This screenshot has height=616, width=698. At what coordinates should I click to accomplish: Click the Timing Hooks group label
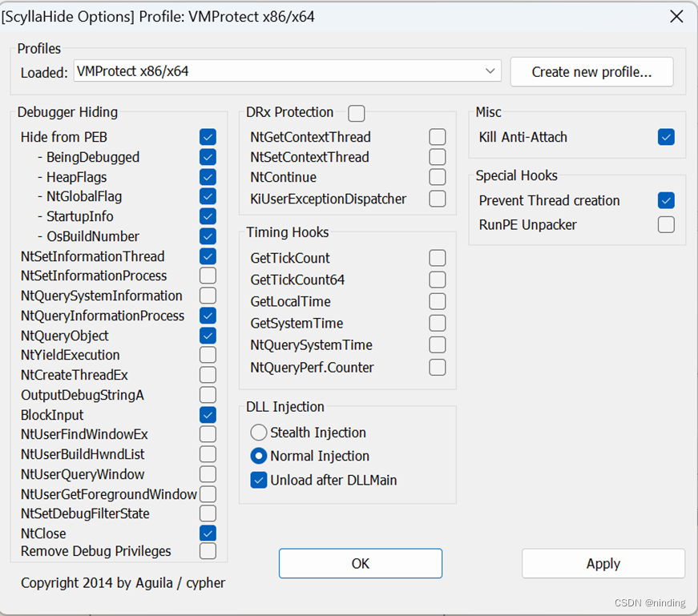[288, 232]
